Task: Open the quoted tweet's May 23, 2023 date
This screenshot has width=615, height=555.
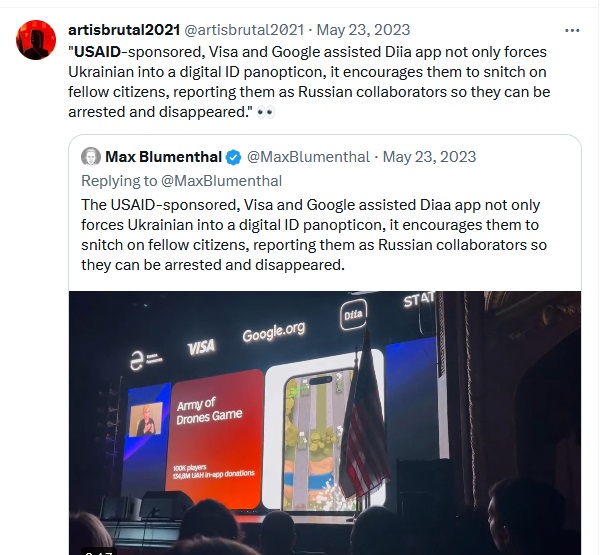Action: [429, 157]
